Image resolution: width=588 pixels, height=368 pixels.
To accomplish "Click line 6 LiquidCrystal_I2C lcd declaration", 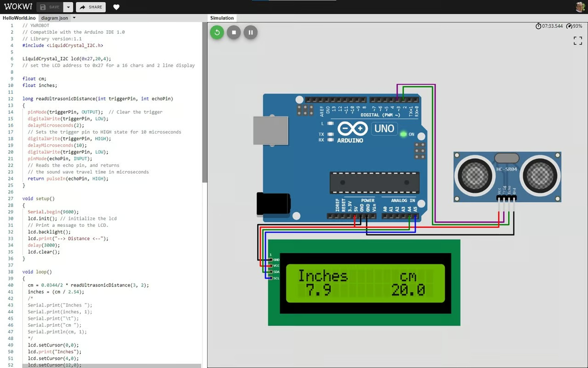I will (x=67, y=58).
